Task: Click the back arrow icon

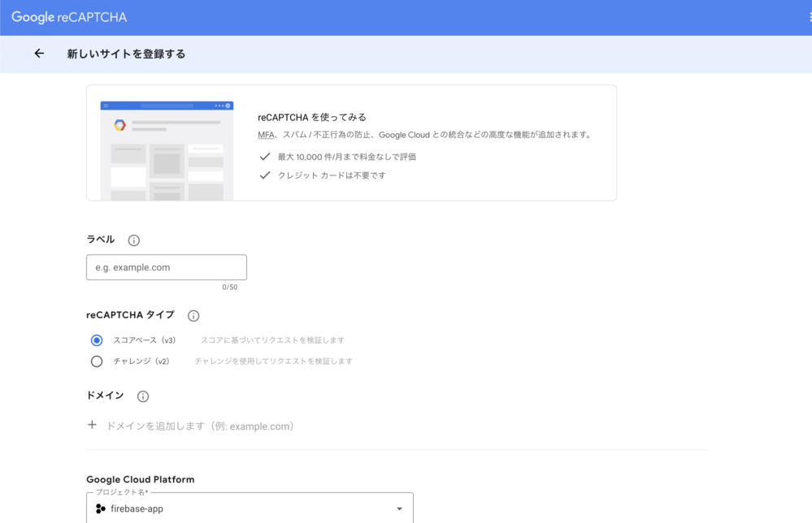Action: [39, 54]
